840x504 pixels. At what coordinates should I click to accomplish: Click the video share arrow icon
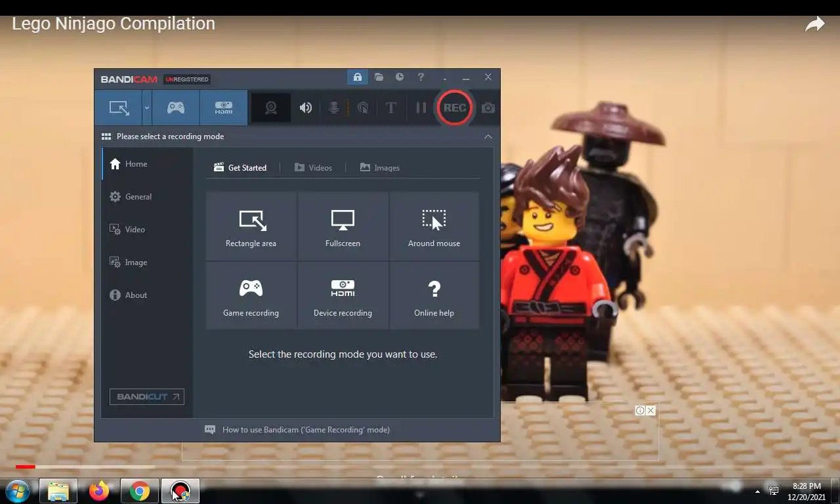point(814,25)
